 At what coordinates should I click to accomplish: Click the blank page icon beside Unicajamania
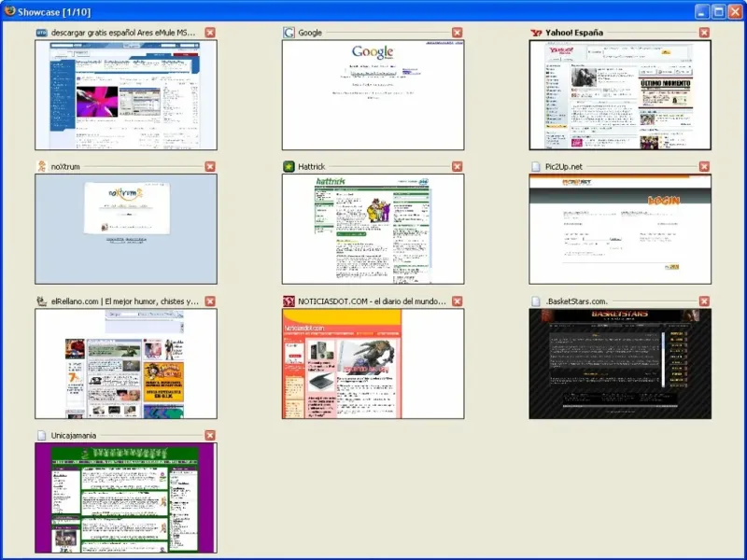[41, 436]
